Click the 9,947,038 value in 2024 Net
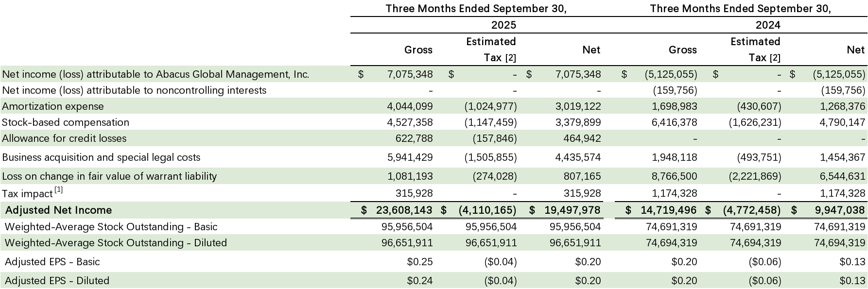868x289 pixels. coord(840,210)
